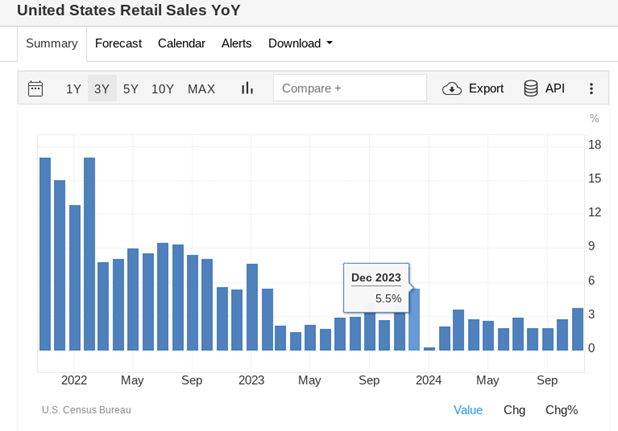Select the 1Y time range
618x431 pixels.
click(73, 89)
